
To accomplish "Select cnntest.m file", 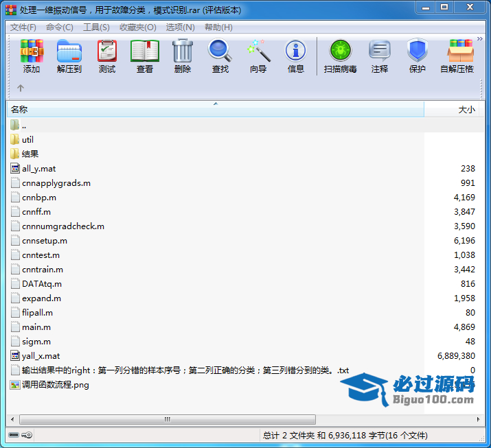I will coord(41,255).
